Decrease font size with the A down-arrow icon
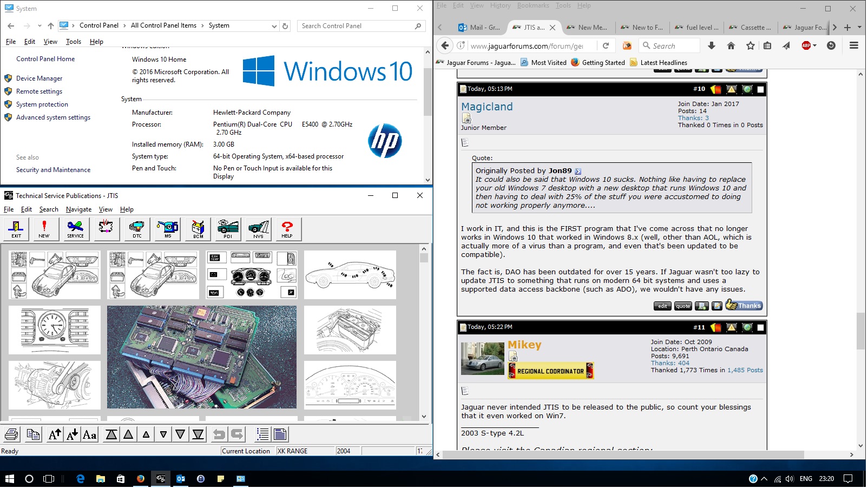 (72, 434)
